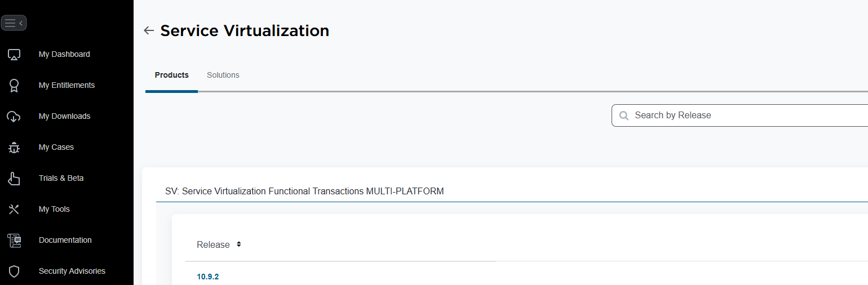The image size is (868, 285).
Task: Click the My Cases bug icon
Action: pyautogui.click(x=14, y=148)
